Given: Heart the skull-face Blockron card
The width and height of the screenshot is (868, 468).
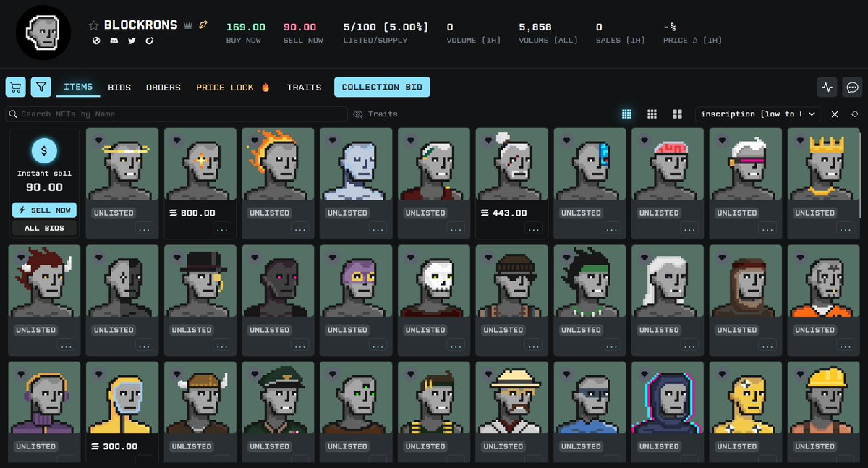Looking at the screenshot, I should point(411,258).
